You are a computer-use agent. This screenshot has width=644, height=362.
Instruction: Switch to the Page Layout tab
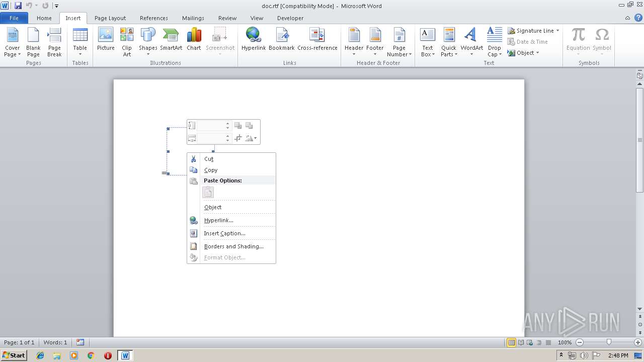coord(110,18)
